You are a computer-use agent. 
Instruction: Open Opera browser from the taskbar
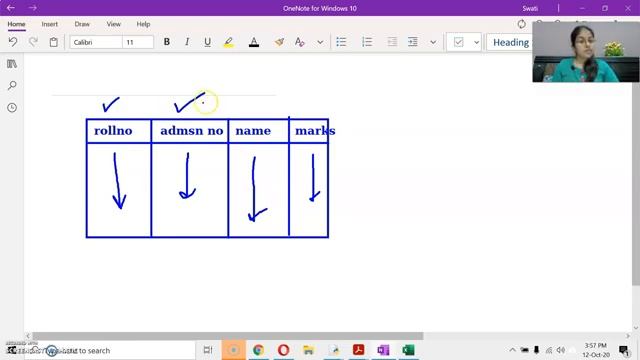click(x=283, y=350)
